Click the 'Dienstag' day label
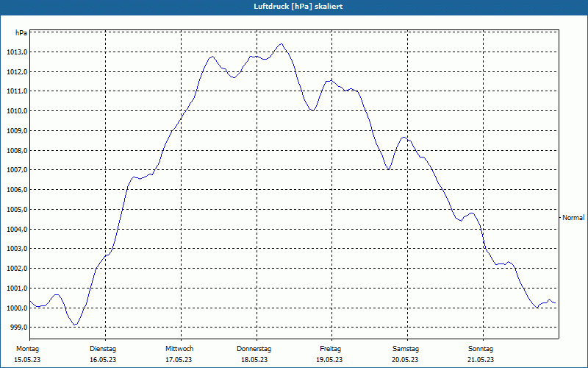588x368 pixels. point(103,349)
